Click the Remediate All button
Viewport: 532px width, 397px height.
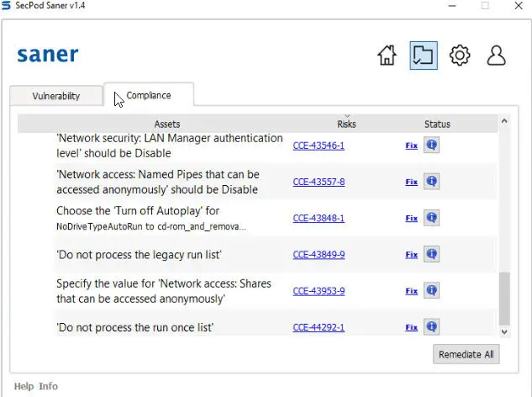466,354
